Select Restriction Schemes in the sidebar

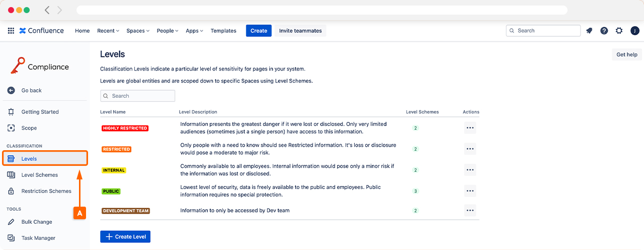(x=46, y=191)
